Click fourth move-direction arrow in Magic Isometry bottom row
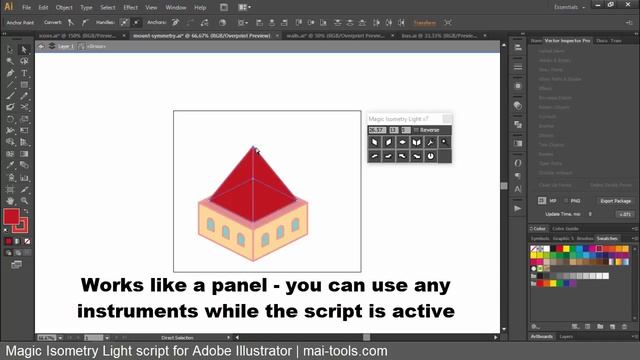 (x=416, y=156)
